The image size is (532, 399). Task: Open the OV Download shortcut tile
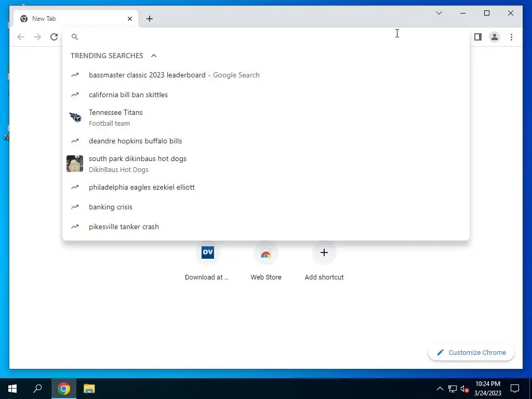(x=208, y=252)
